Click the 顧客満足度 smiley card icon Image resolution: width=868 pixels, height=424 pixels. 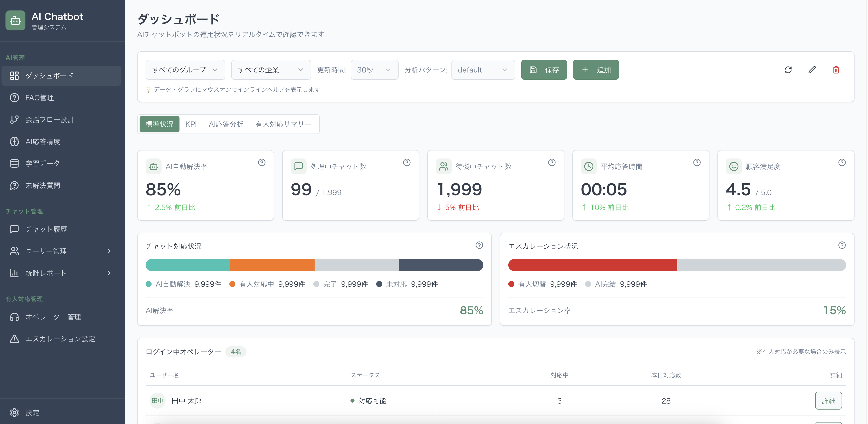tap(734, 166)
